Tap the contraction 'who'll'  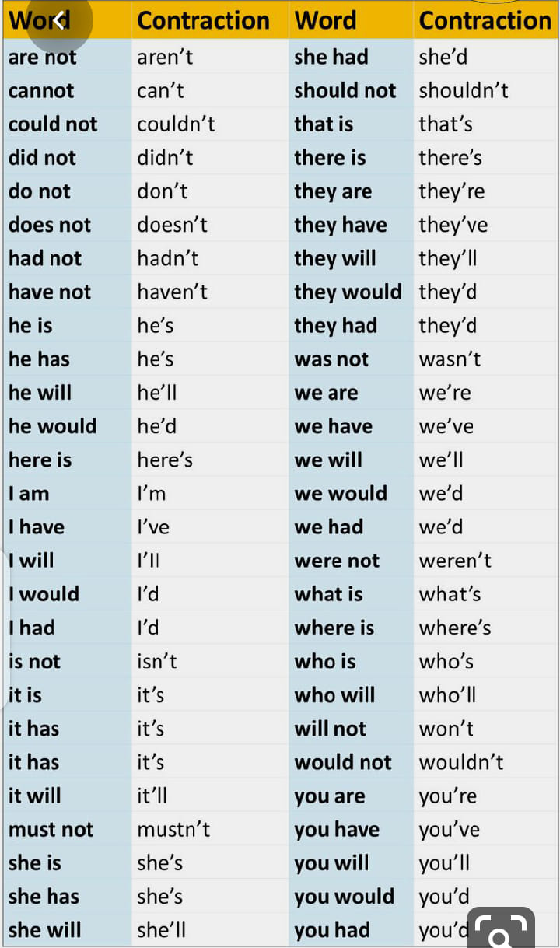coord(447,695)
